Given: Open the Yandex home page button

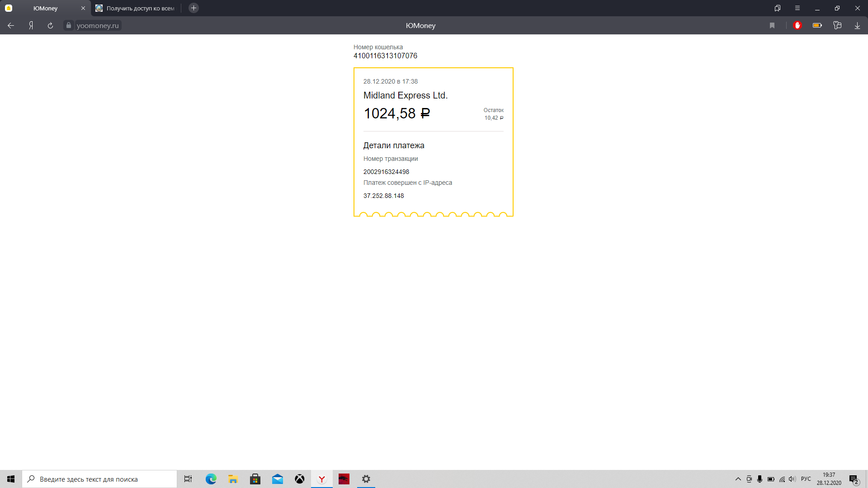Looking at the screenshot, I should (31, 26).
